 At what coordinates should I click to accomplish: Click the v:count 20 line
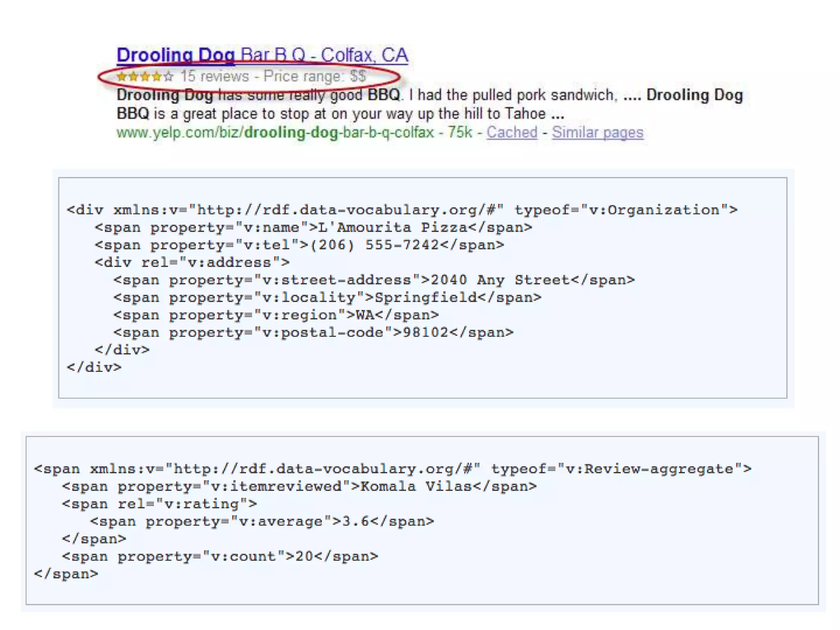[220, 557]
